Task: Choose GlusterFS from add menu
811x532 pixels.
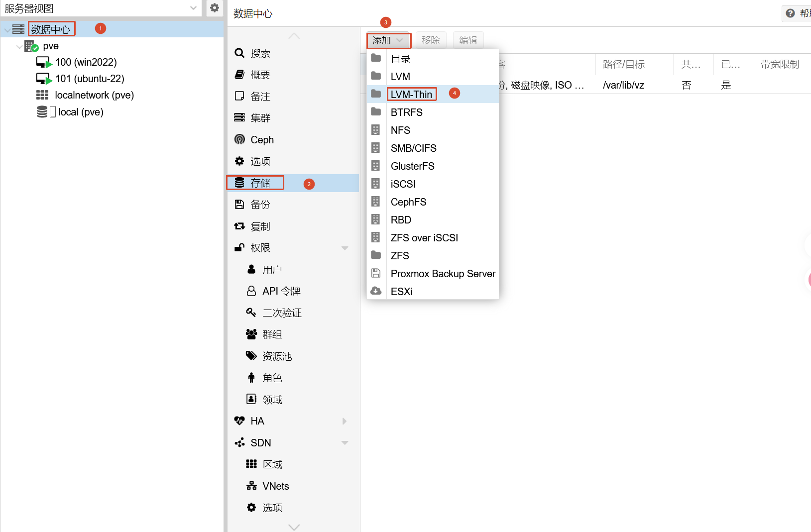Action: point(433,166)
